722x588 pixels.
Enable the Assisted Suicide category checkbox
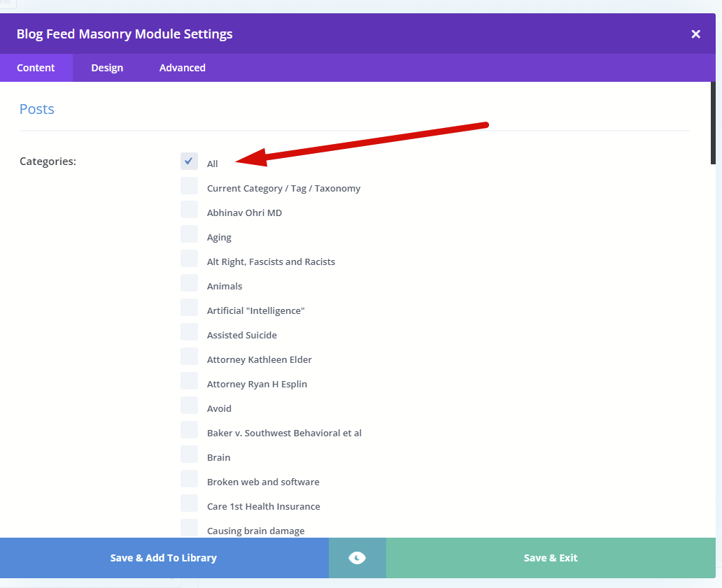tap(189, 332)
